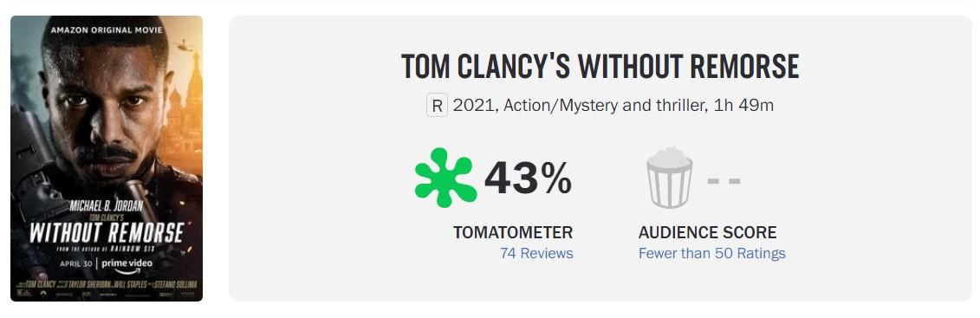Select the 43% Tomatometer score
This screenshot has width=980, height=318.
pyautogui.click(x=528, y=178)
